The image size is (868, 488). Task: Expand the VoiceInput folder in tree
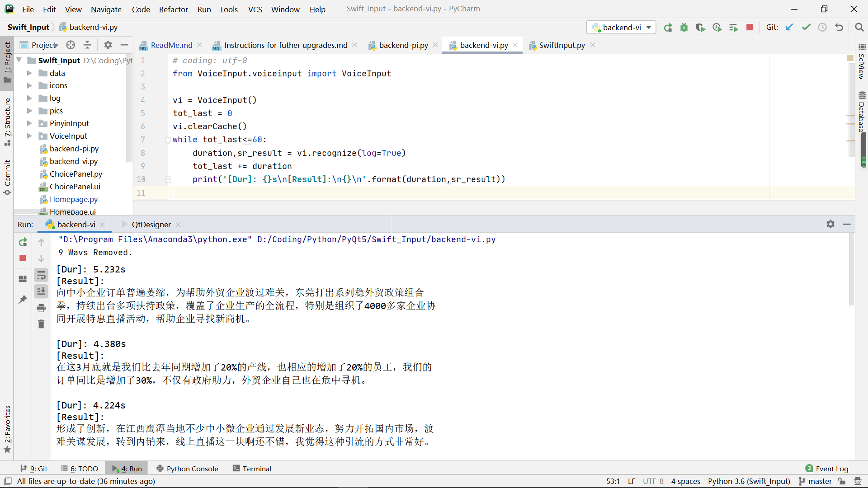[x=29, y=136]
